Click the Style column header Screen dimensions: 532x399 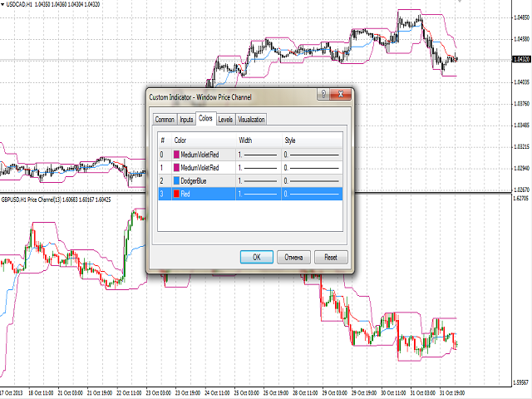[x=313, y=140]
